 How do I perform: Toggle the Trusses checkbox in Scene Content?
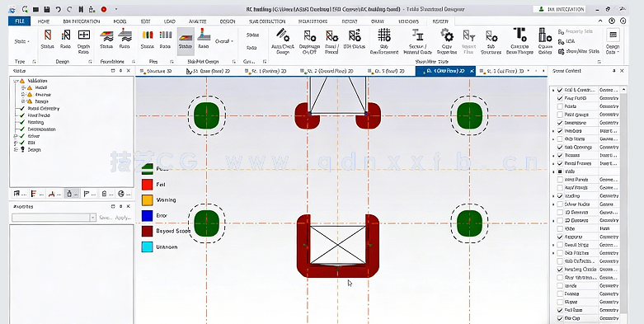tap(560, 155)
